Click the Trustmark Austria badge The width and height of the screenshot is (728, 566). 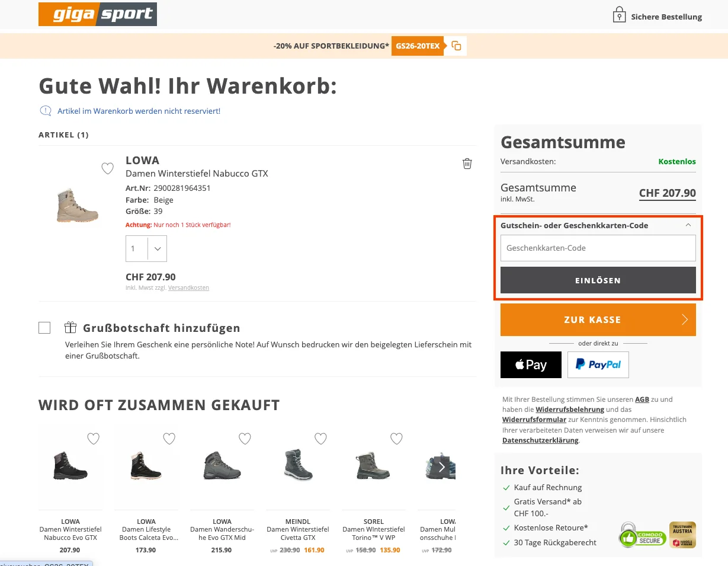(x=682, y=534)
